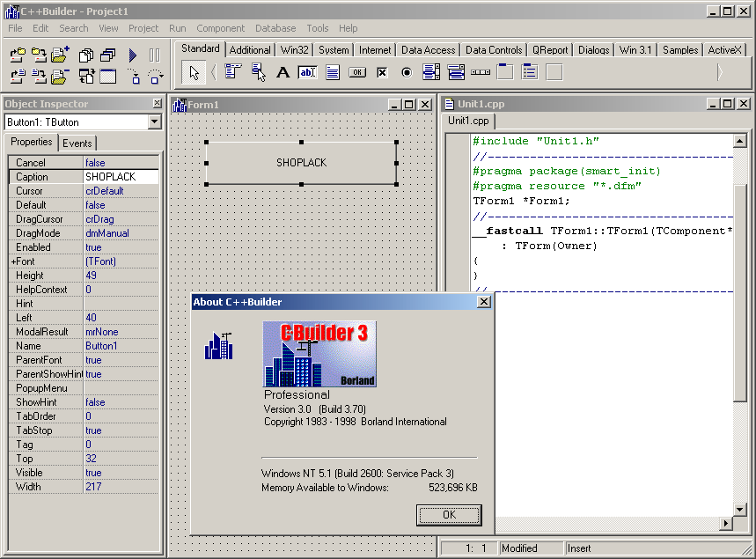756x559 pixels.
Task: Switch to the Dialogs palette tab
Action: tap(593, 50)
